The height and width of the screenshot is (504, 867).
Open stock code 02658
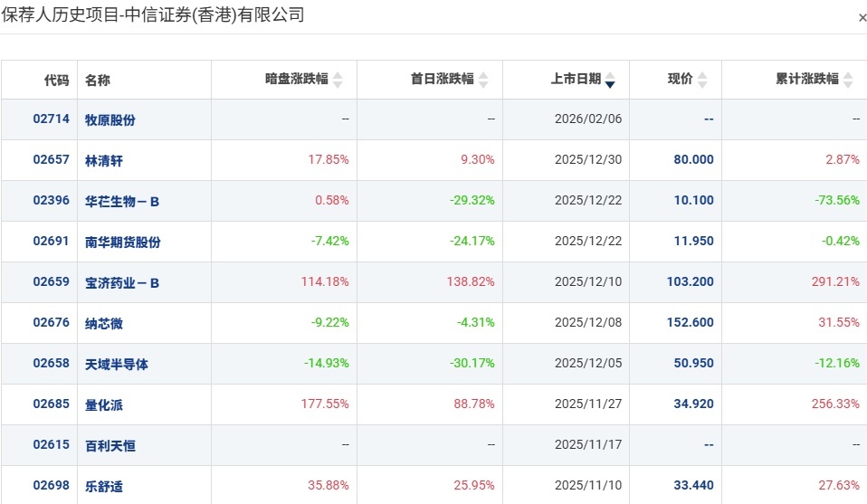click(52, 364)
